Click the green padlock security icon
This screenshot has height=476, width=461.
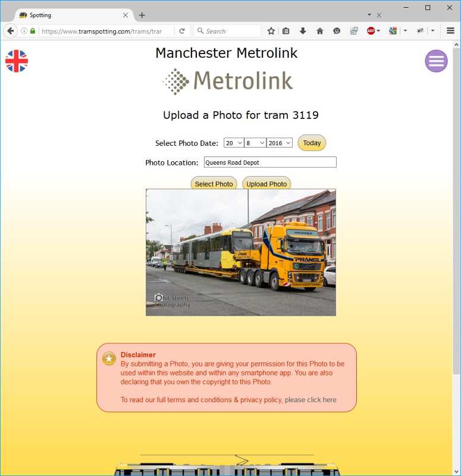pyautogui.click(x=33, y=31)
